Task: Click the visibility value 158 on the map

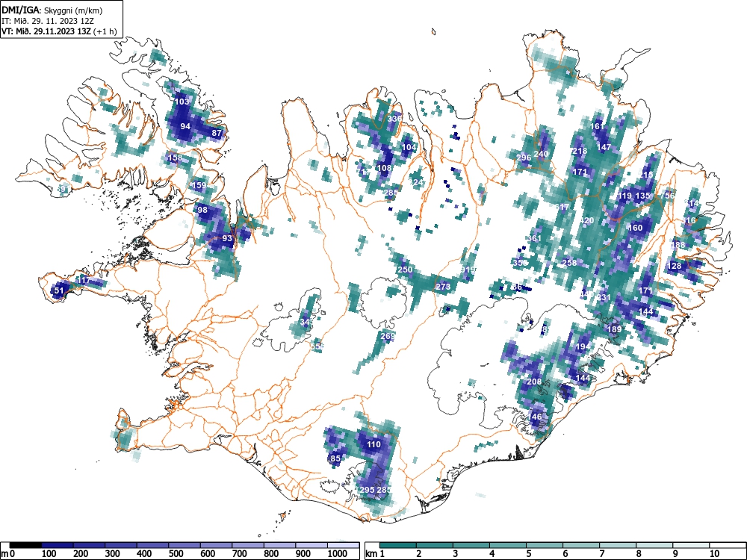Action: tap(176, 158)
